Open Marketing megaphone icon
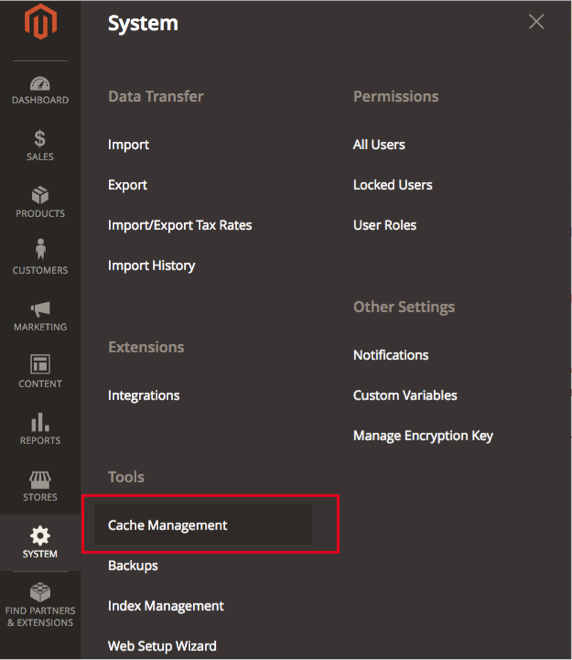This screenshot has width=572, height=660. point(40,309)
